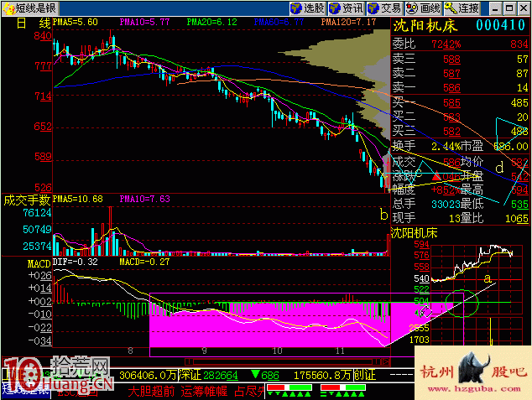Click the 量比 1065 value
The width and height of the screenshot is (532, 400).
[x=517, y=219]
